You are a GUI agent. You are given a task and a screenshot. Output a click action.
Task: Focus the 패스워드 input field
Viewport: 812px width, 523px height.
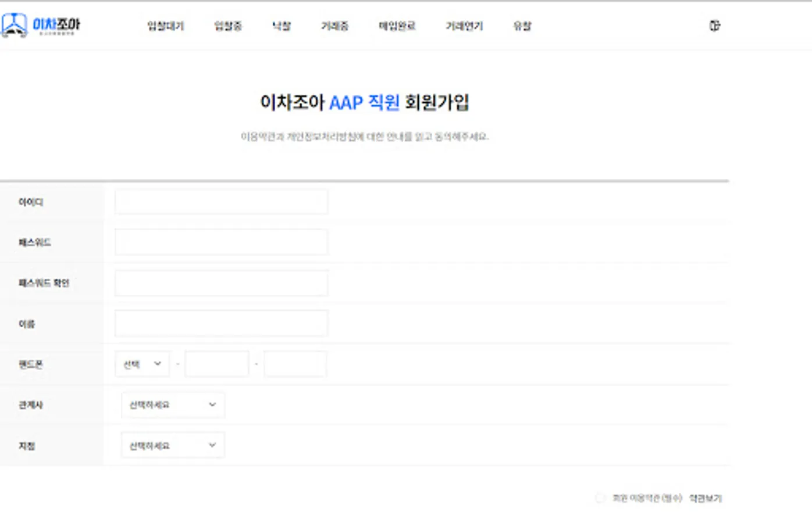click(x=222, y=242)
